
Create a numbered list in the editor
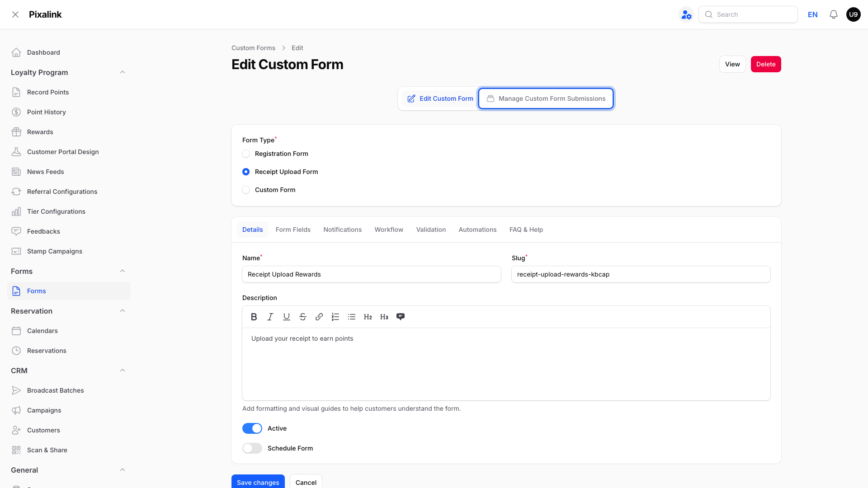point(335,317)
